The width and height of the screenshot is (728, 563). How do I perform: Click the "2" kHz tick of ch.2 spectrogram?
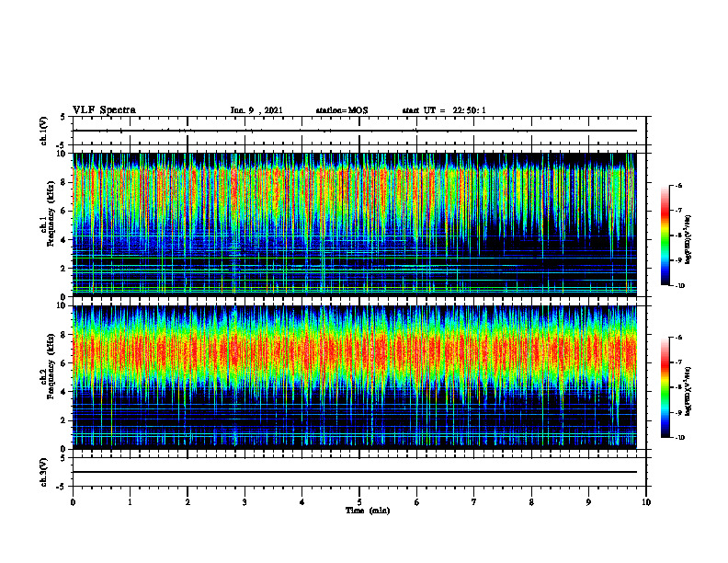[64, 420]
